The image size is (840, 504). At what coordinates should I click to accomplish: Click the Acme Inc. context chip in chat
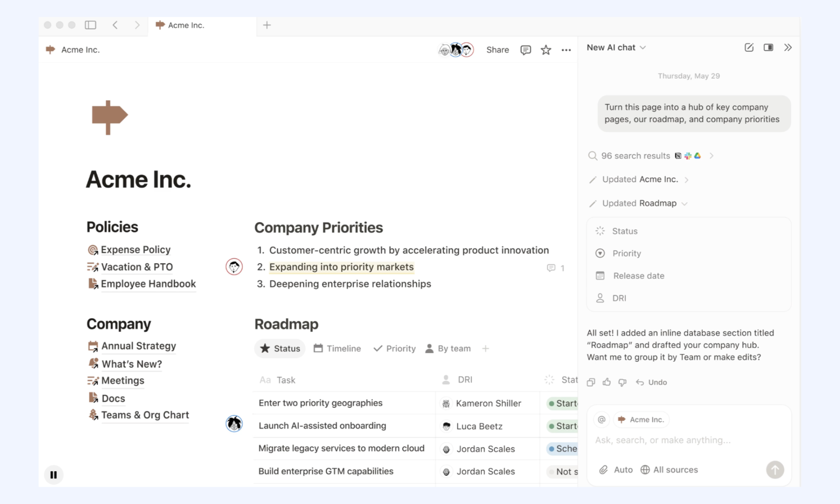click(x=641, y=420)
